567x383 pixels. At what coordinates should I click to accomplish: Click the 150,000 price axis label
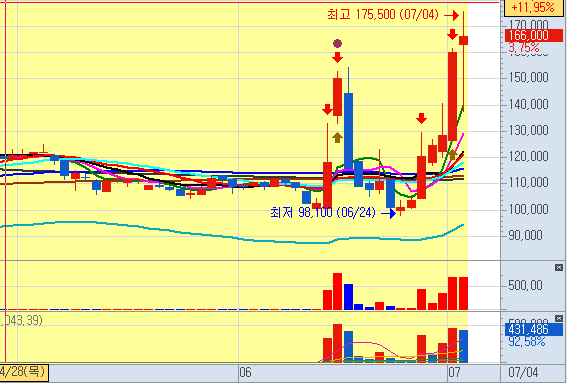pos(528,77)
